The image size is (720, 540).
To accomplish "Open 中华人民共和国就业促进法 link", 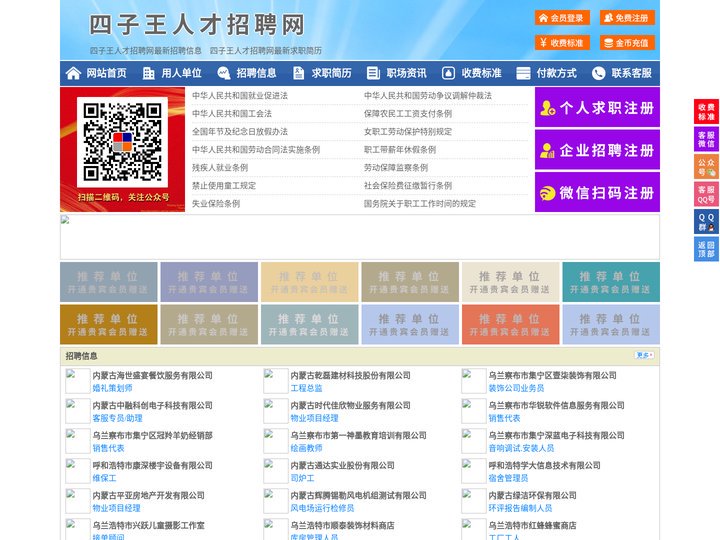I will [240, 96].
